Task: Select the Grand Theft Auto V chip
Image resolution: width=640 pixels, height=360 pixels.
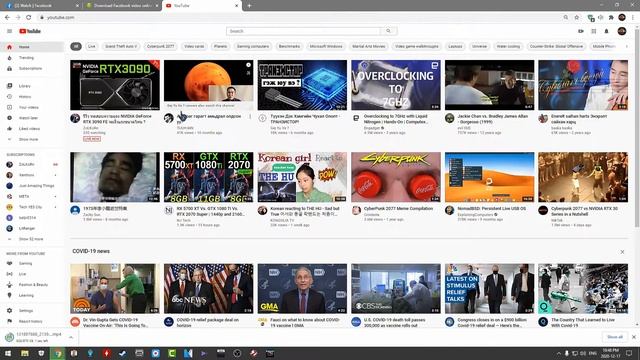Action: tap(121, 47)
